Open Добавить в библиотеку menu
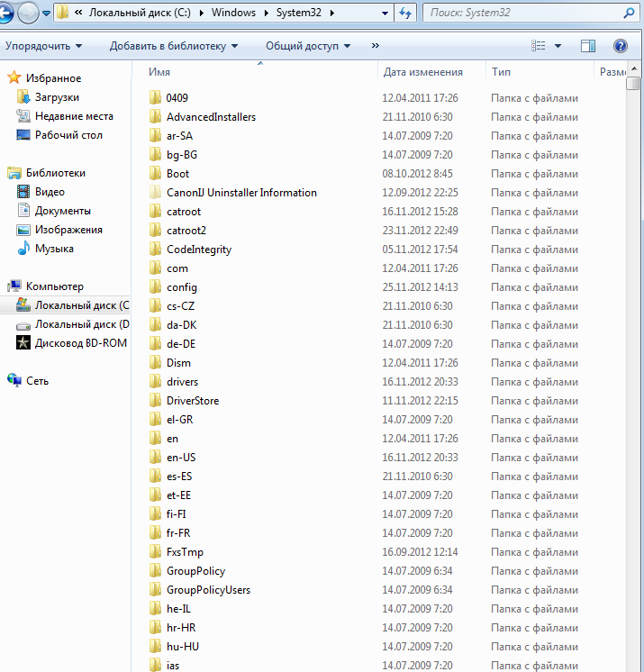The height and width of the screenshot is (672, 644). click(x=173, y=46)
